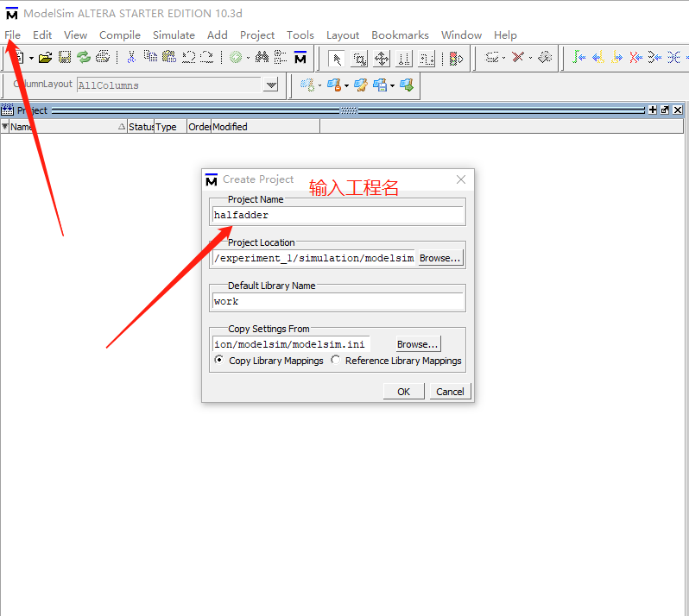Click the Undo arrow icon
689x616 pixels.
[188, 57]
